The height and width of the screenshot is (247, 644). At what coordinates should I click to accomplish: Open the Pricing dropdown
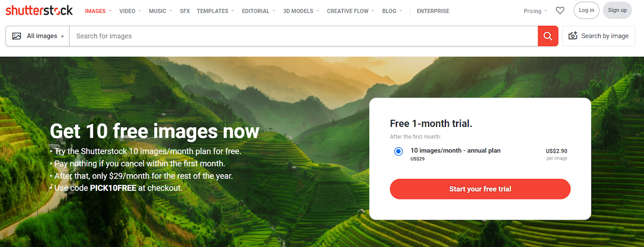(535, 11)
